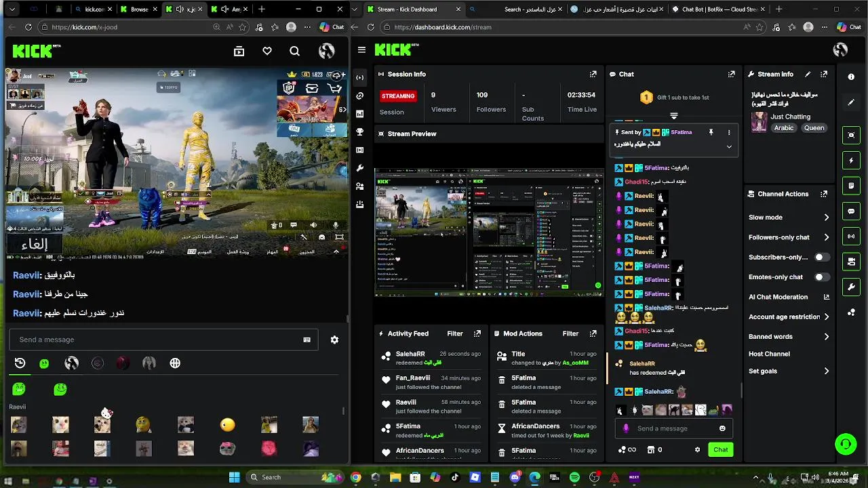Open the trophy achievements sidebar icon
The height and width of the screenshot is (488, 868).
click(x=359, y=131)
